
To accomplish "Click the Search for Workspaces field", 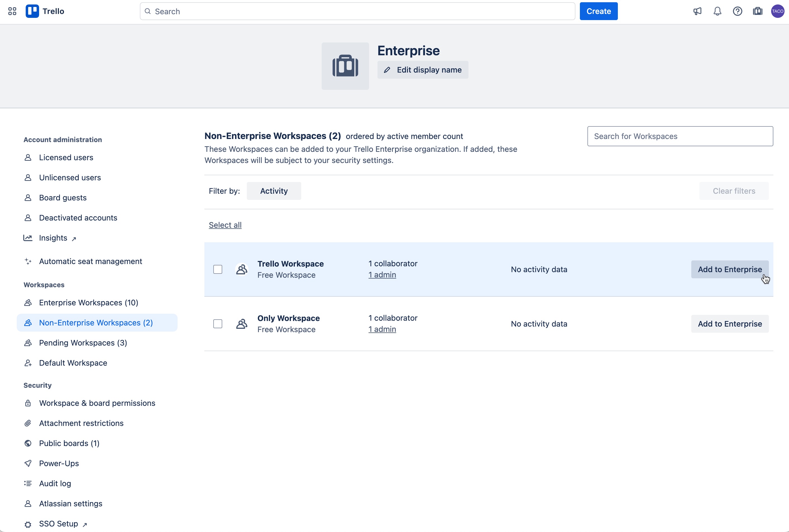I will click(x=680, y=136).
